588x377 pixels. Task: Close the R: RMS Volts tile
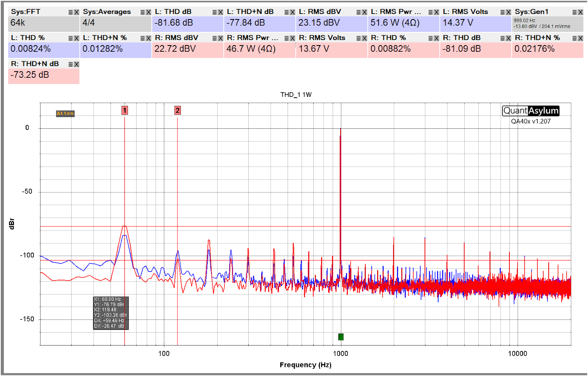point(365,38)
